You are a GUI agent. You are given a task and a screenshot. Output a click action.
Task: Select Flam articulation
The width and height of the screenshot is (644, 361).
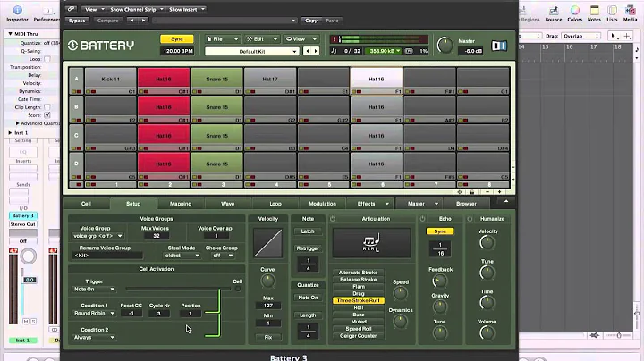[x=358, y=286]
